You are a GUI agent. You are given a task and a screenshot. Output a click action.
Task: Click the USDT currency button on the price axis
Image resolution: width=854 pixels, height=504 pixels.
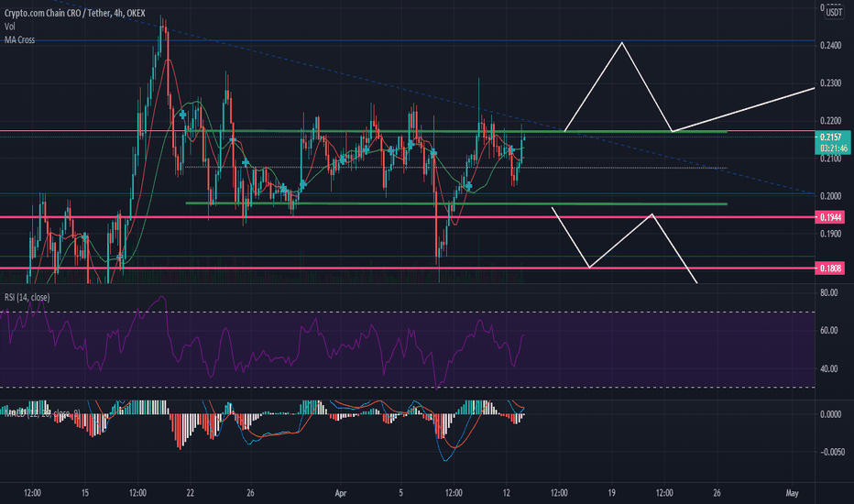click(834, 12)
